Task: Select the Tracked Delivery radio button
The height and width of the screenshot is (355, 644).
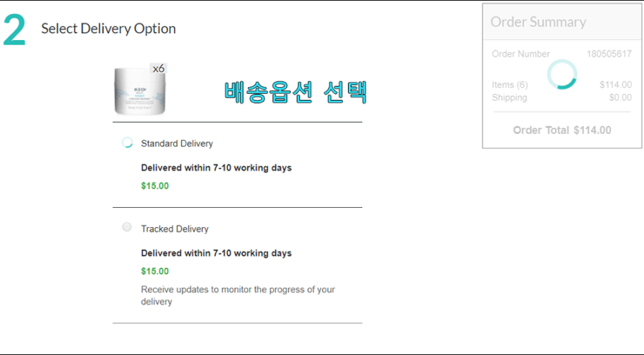Action: coord(127,227)
